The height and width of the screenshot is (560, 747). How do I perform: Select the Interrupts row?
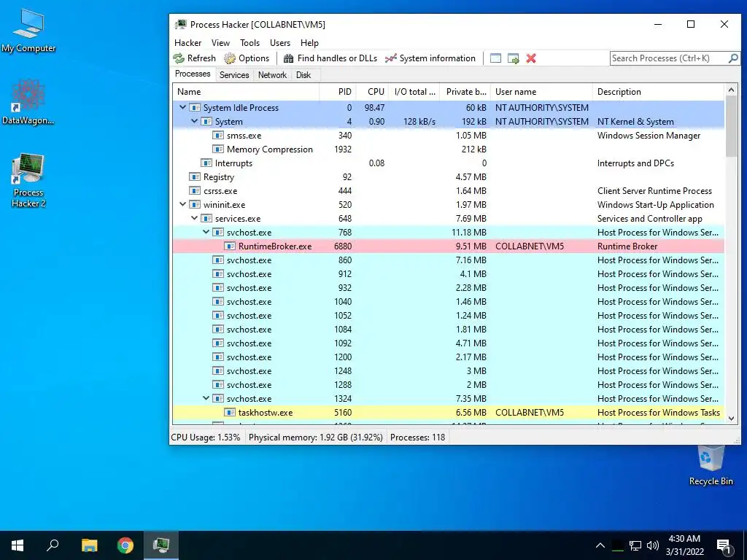pos(449,163)
